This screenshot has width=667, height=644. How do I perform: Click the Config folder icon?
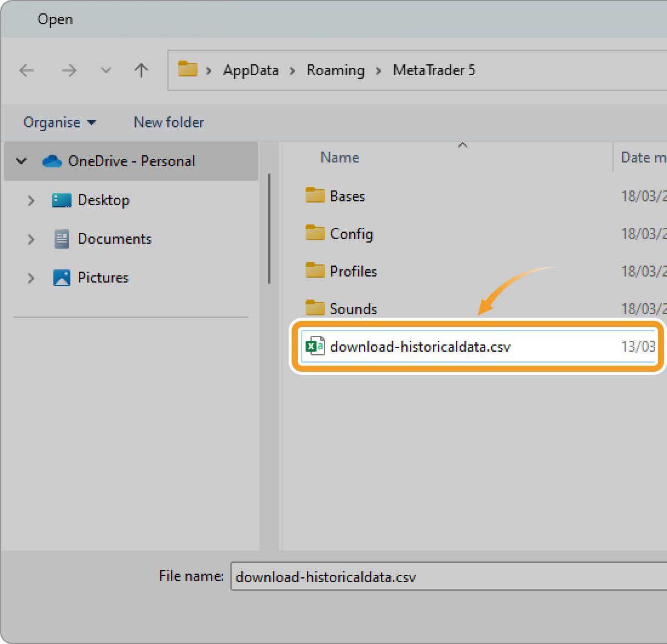[x=315, y=232]
